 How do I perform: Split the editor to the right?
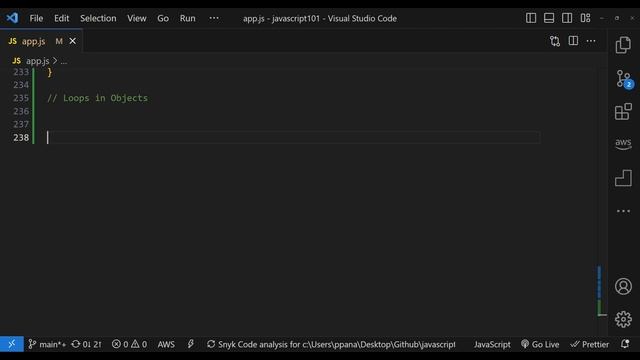click(573, 41)
